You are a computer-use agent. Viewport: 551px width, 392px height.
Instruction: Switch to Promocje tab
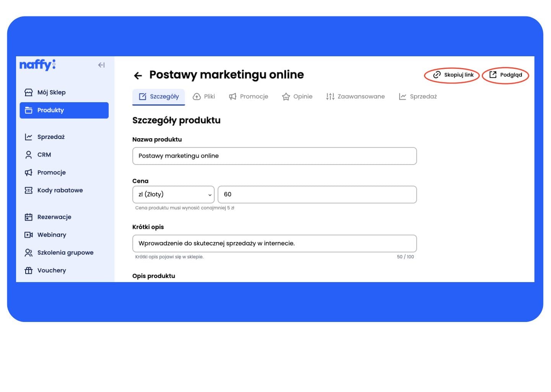click(249, 96)
